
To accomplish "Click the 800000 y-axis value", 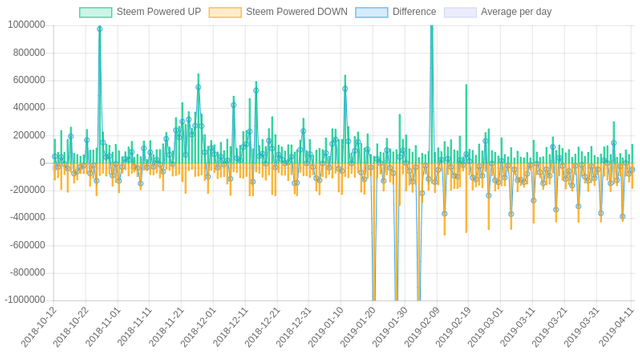I will pos(29,53).
